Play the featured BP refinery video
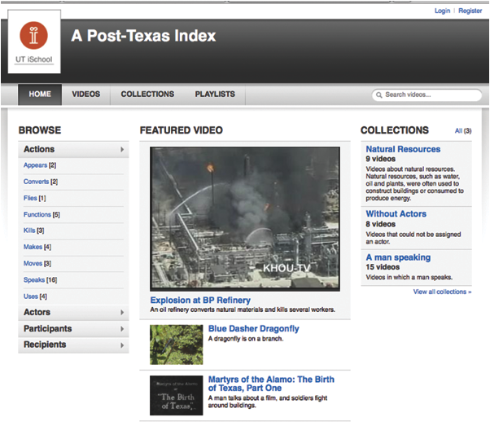This screenshot has width=490, height=448. click(245, 219)
